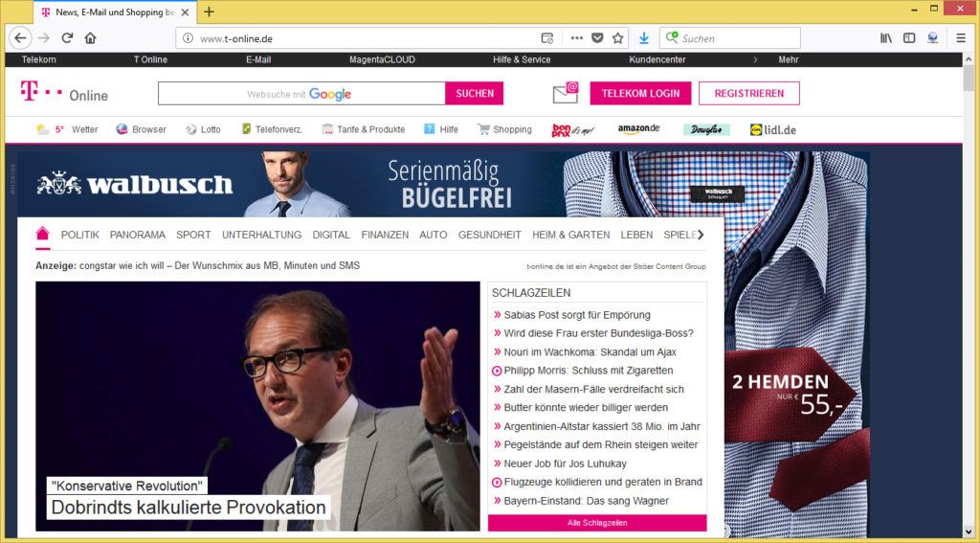Select the LEBEN category
980x543 pixels.
(636, 235)
